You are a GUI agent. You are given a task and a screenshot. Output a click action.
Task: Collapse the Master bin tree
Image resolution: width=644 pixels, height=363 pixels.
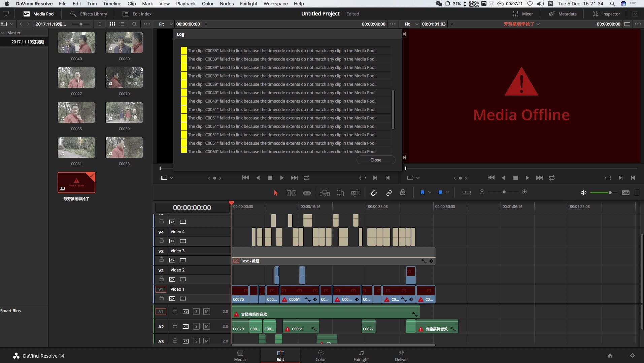point(3,33)
